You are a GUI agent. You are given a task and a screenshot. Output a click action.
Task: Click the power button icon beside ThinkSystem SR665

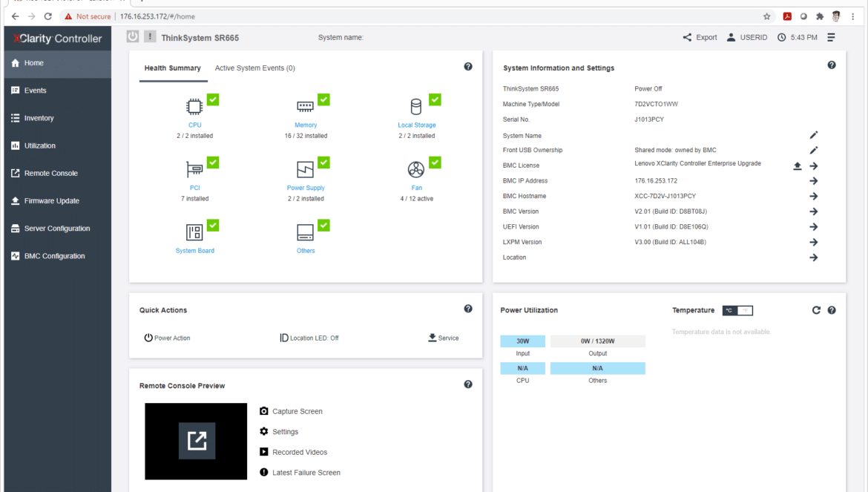pos(133,36)
